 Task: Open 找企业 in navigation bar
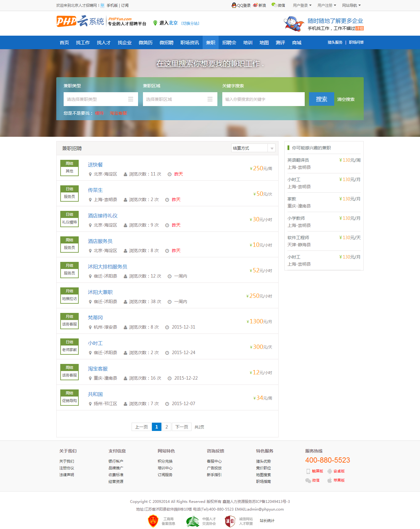click(125, 43)
